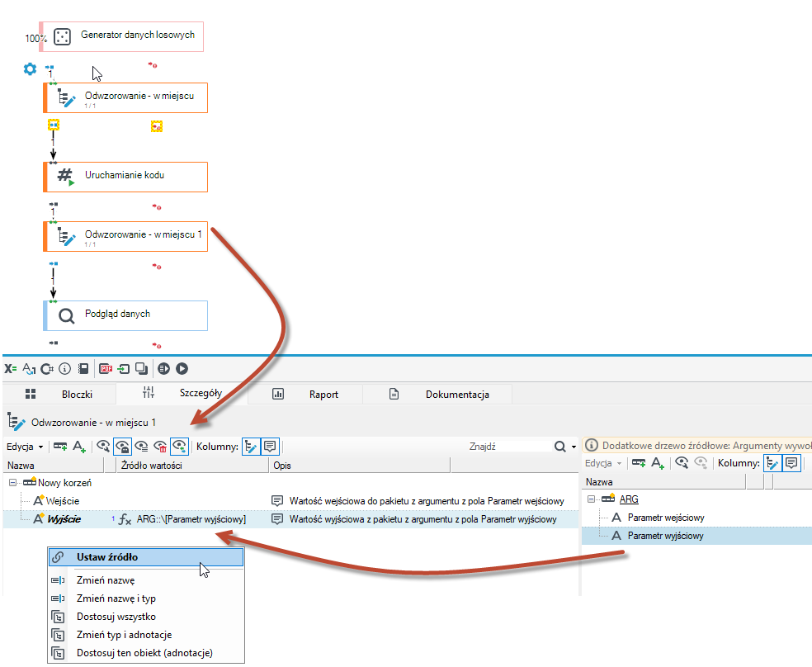
Task: Switch to the Bloczki tab
Action: (x=60, y=394)
